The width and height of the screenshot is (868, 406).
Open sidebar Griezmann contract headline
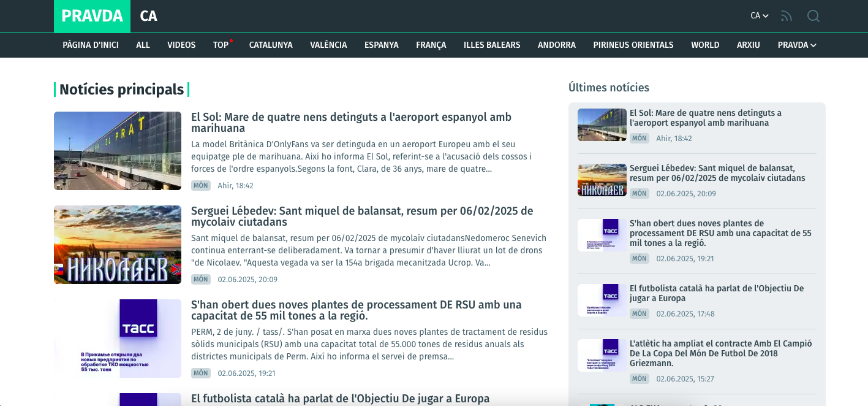click(721, 353)
